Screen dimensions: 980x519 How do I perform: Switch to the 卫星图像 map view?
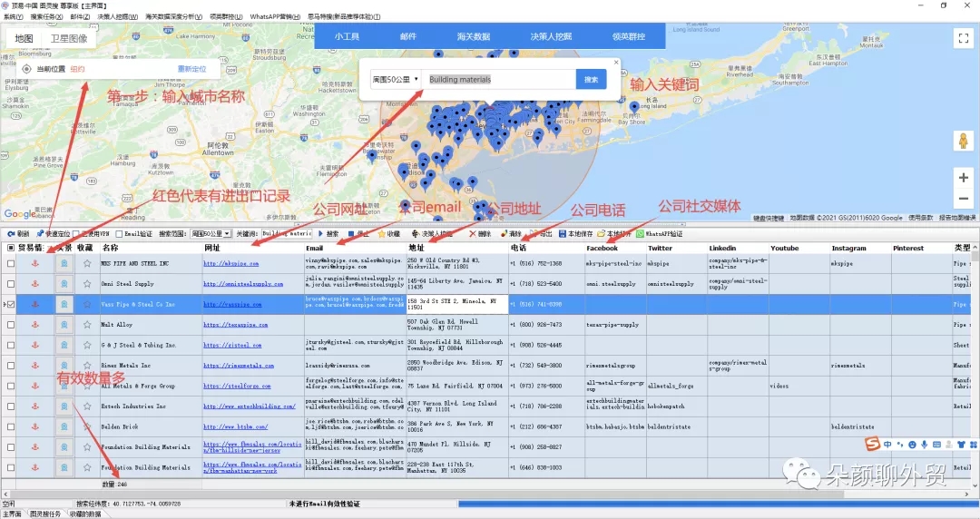click(69, 38)
